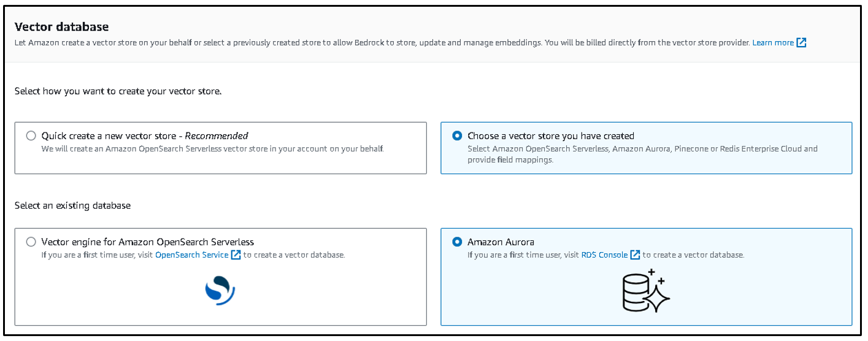Click 'Vector engine for Amazon OpenSearch Serverless' label
Screen dimensions: 868x341
click(148, 242)
